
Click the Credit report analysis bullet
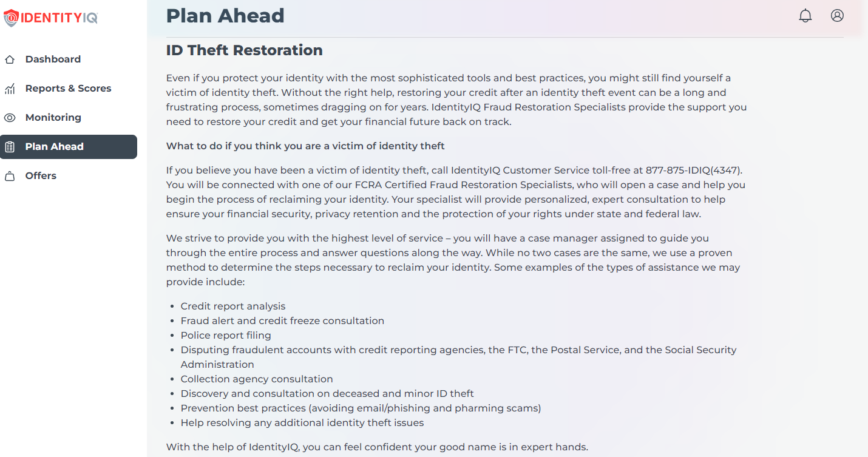[232, 306]
